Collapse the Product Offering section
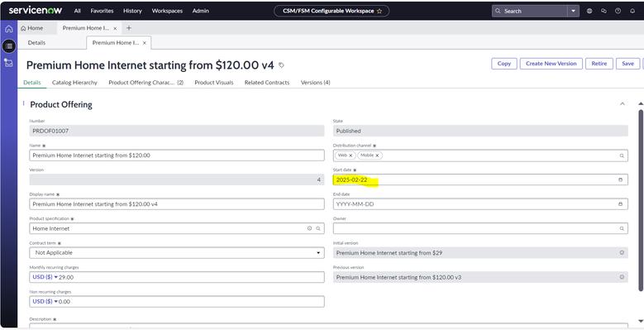Screen dimensions: 644x330 click(x=623, y=104)
